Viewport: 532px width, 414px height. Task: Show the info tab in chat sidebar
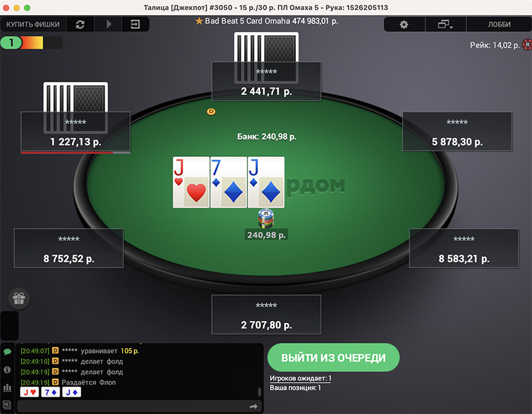(7, 369)
